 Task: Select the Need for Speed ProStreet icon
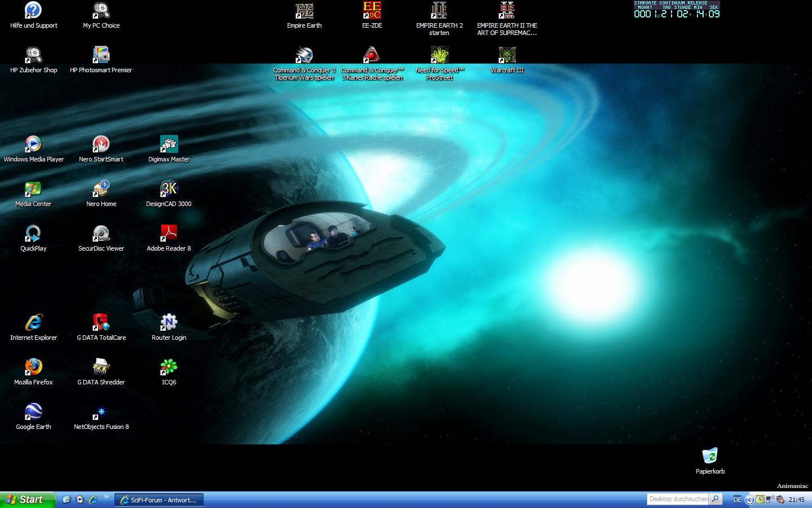click(439, 56)
